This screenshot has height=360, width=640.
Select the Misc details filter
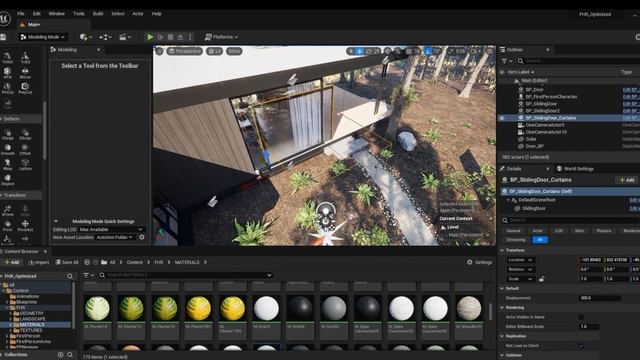point(580,231)
